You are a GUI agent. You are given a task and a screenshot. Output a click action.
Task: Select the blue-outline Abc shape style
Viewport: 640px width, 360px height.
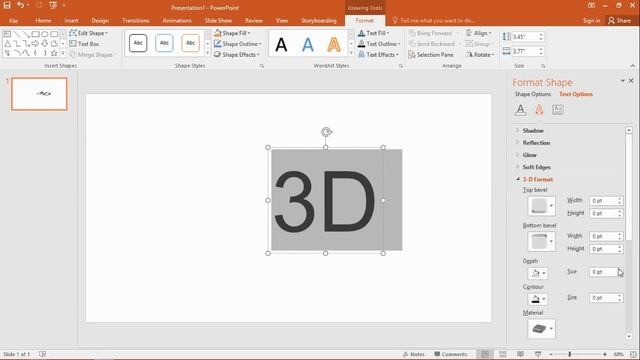coord(164,43)
